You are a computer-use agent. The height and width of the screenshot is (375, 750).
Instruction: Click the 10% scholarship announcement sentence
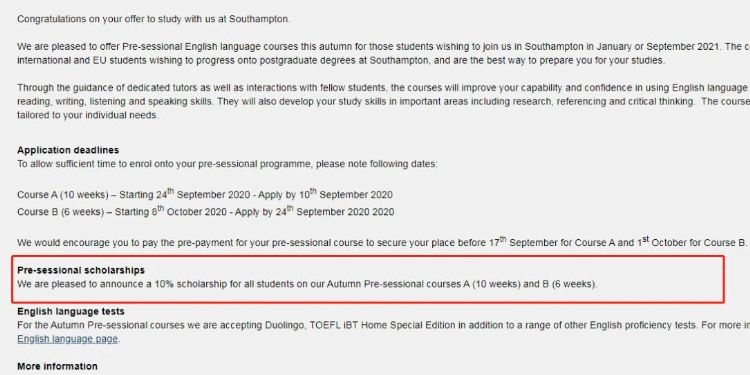307,284
